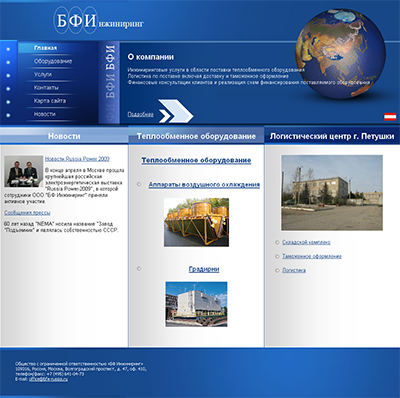Click the double chevron arrow graphic
This screenshot has width=400, height=398.
coord(176,111)
